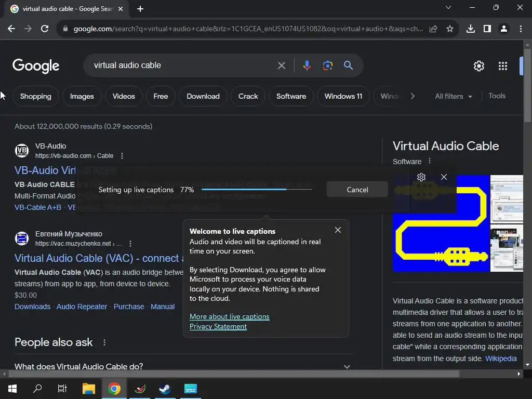Image resolution: width=532 pixels, height=399 pixels.
Task: Click the Chrome address bar
Action: pos(248,29)
